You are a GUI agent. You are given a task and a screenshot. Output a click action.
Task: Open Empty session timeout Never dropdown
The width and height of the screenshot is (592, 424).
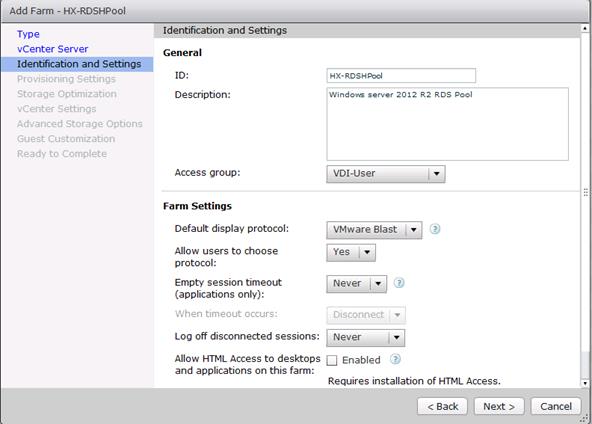click(x=356, y=284)
